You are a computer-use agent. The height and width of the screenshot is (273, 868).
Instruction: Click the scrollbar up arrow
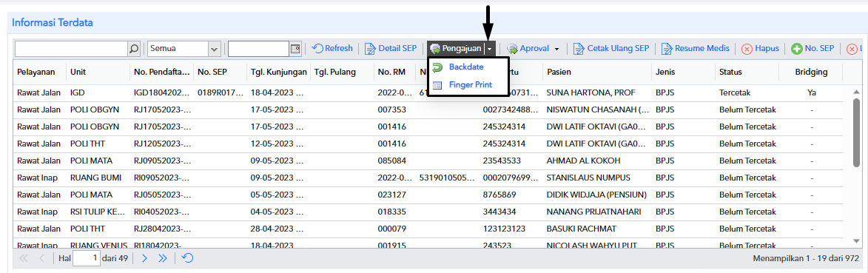[x=856, y=91]
